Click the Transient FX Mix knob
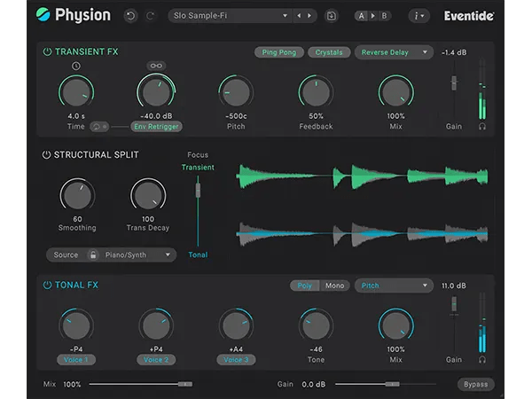The width and height of the screenshot is (532, 399). pyautogui.click(x=396, y=92)
